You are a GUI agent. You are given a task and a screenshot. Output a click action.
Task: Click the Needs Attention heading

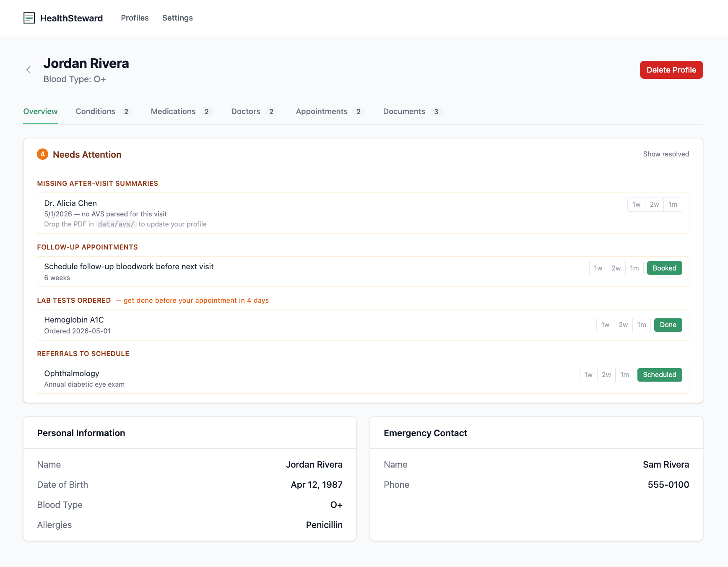(x=87, y=155)
